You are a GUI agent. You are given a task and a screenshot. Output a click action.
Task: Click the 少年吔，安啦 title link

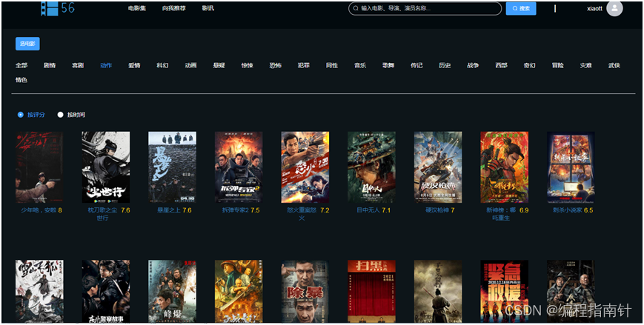point(39,210)
